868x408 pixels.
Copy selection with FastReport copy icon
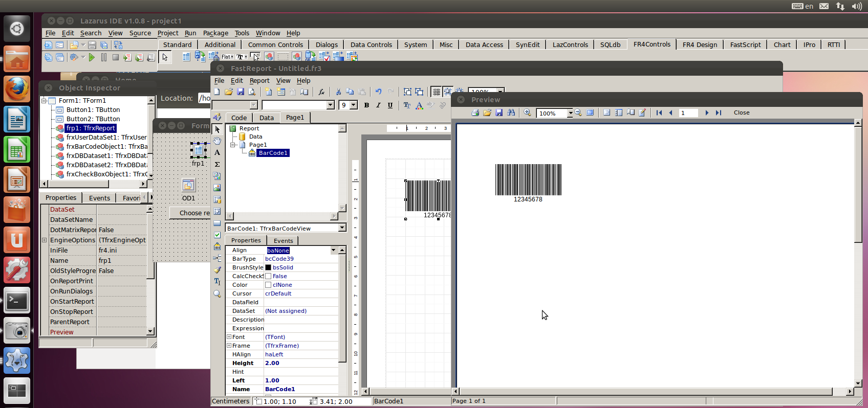(x=350, y=92)
